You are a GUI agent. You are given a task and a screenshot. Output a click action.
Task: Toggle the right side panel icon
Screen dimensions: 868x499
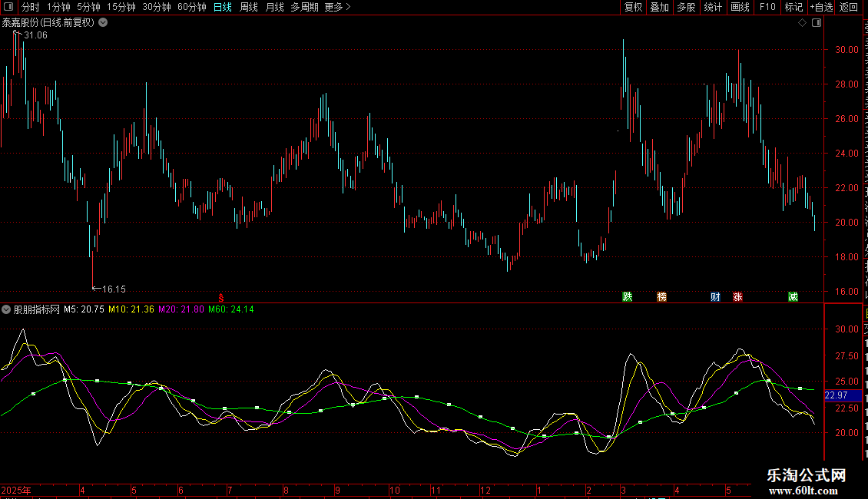click(817, 23)
